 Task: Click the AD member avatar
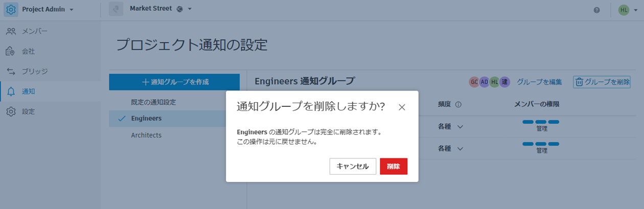pyautogui.click(x=484, y=82)
